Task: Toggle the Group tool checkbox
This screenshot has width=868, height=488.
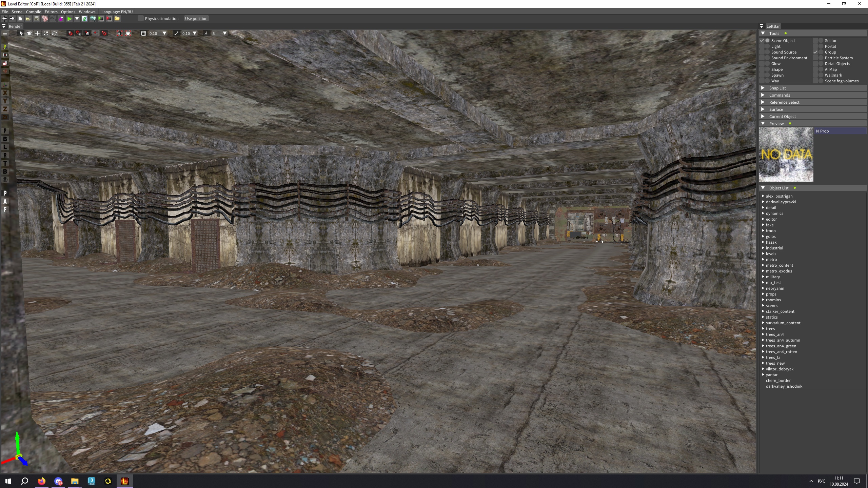Action: coord(815,52)
